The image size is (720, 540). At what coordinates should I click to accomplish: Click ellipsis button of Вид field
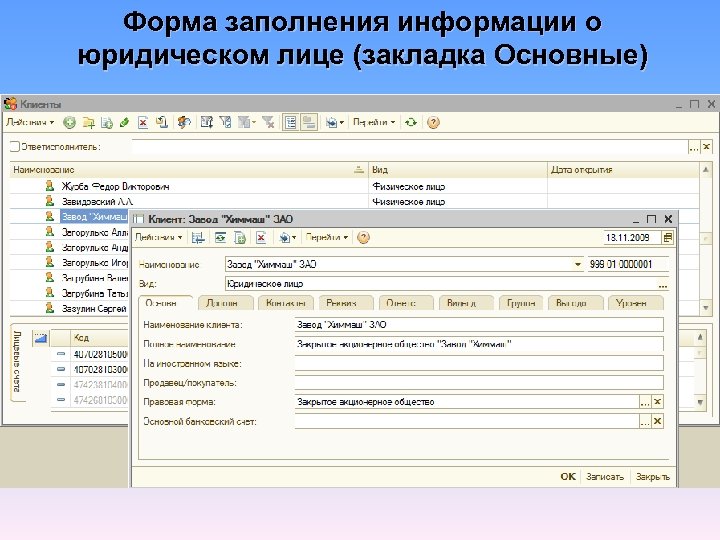[x=663, y=284]
